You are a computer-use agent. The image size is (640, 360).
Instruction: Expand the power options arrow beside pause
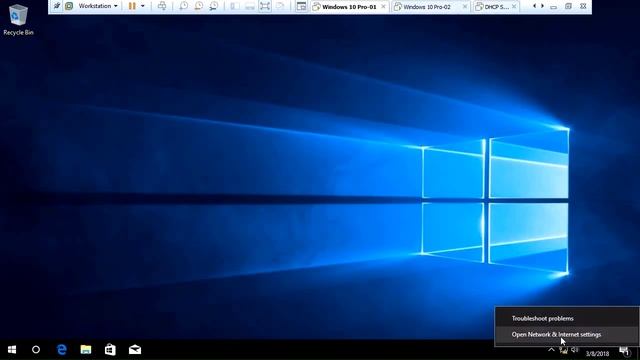[x=142, y=6]
